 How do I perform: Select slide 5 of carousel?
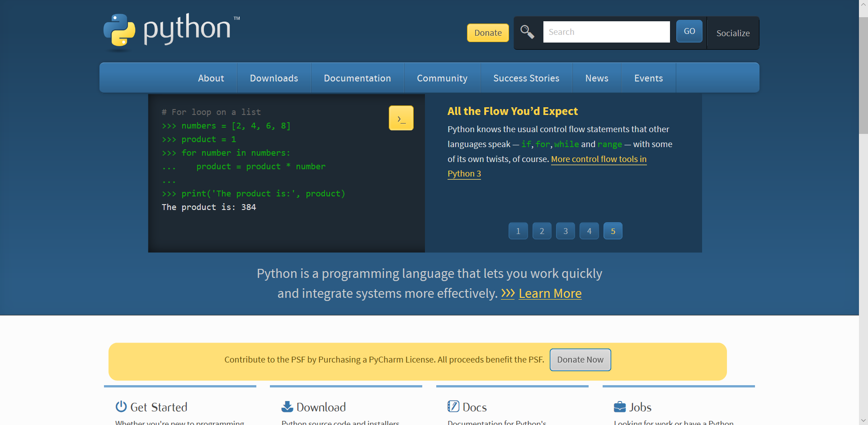[x=613, y=231]
